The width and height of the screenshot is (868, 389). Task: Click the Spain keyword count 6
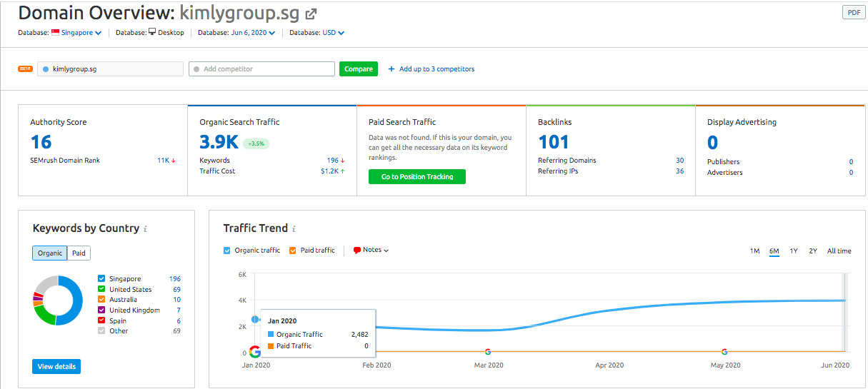pos(179,321)
